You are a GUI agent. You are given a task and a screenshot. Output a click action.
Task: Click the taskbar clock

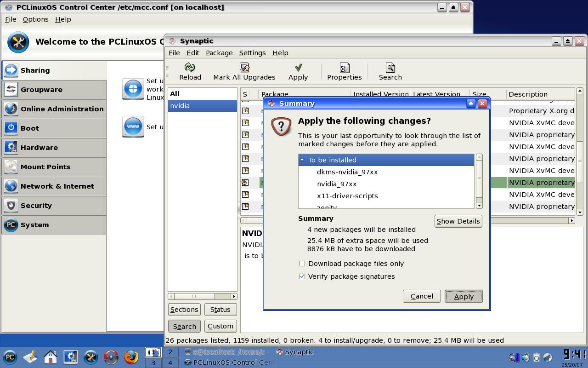575,357
